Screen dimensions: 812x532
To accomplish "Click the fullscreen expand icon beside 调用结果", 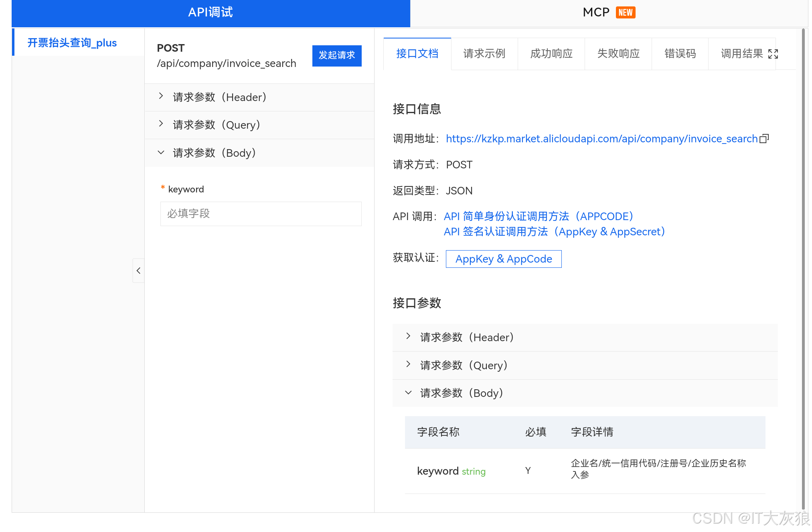I will tap(773, 54).
